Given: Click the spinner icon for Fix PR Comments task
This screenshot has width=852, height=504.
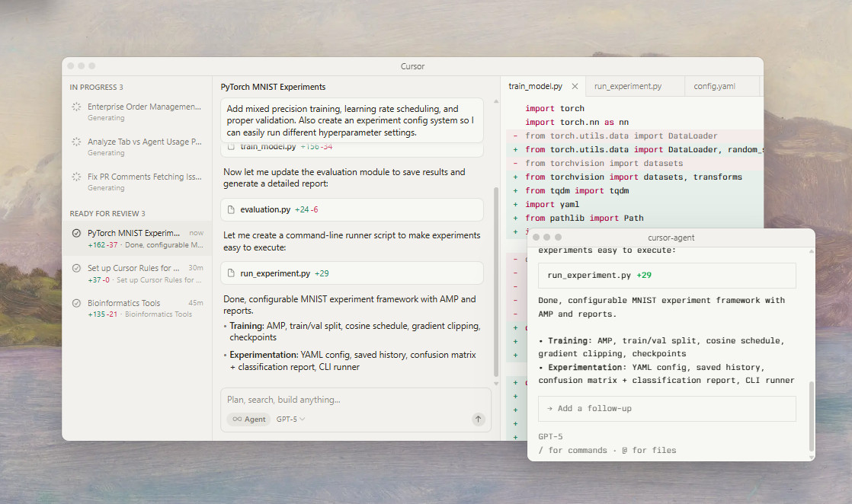Looking at the screenshot, I should (76, 177).
